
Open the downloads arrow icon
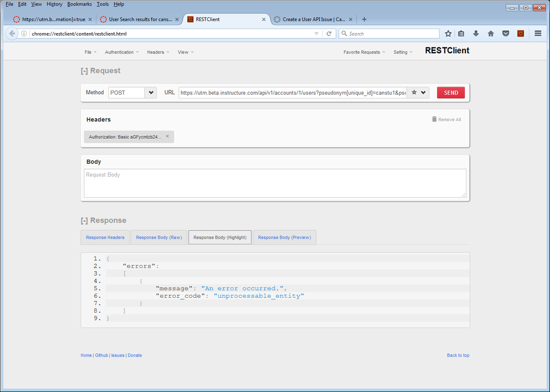pos(476,34)
